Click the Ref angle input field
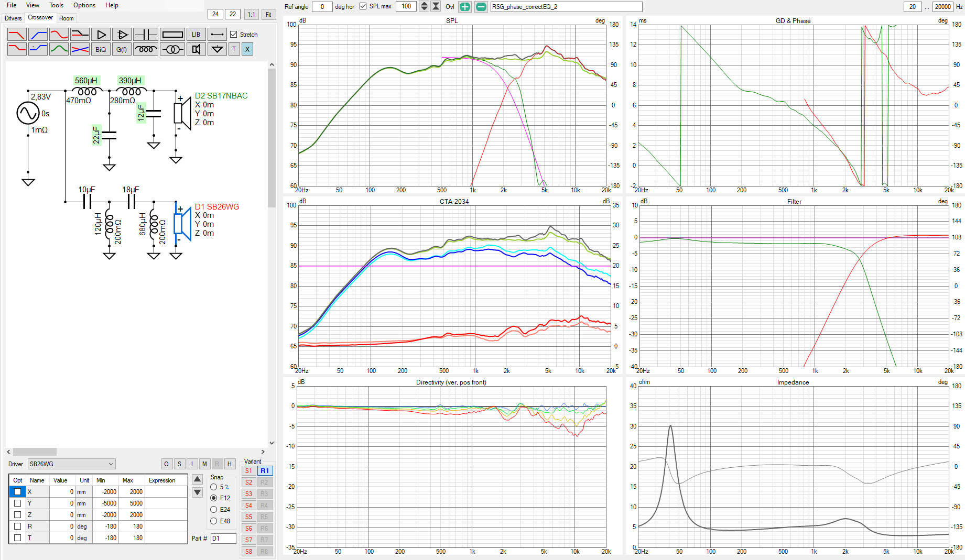The image size is (965, 560). [x=322, y=7]
